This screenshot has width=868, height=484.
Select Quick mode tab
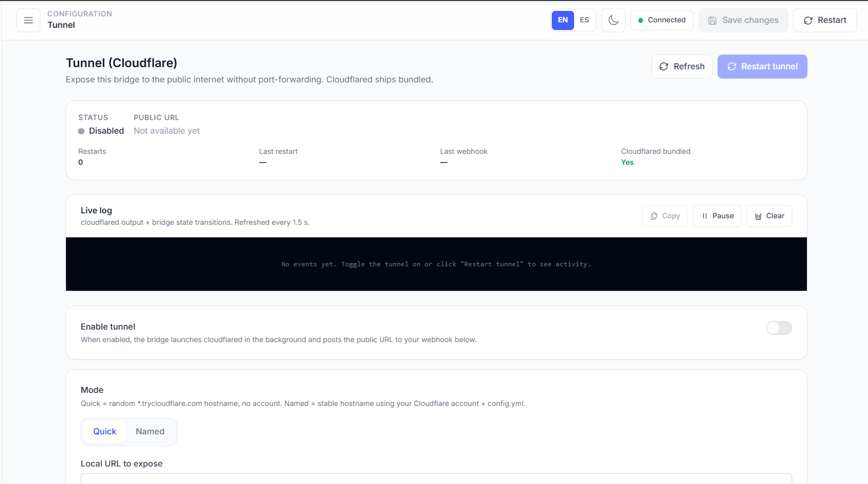tap(105, 432)
